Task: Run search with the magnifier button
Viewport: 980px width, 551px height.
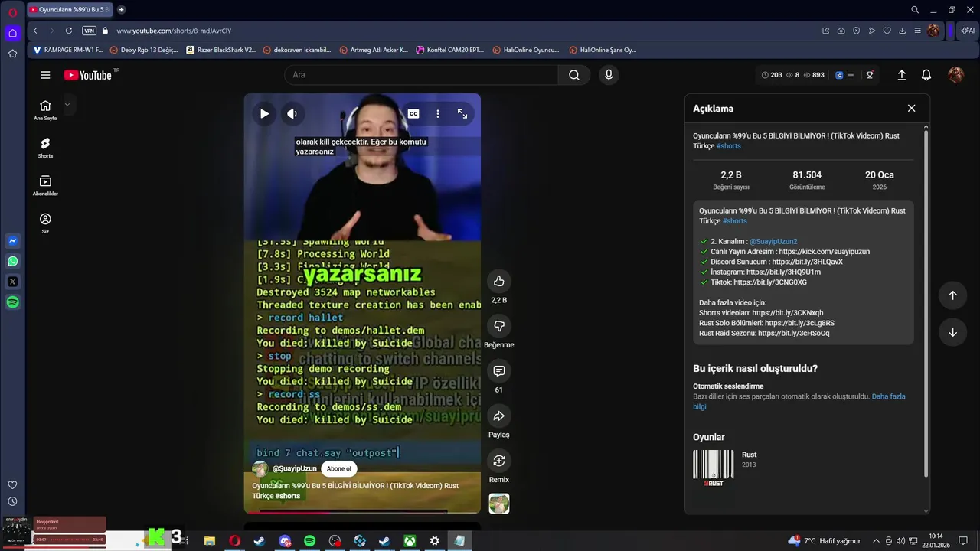Action: point(574,74)
